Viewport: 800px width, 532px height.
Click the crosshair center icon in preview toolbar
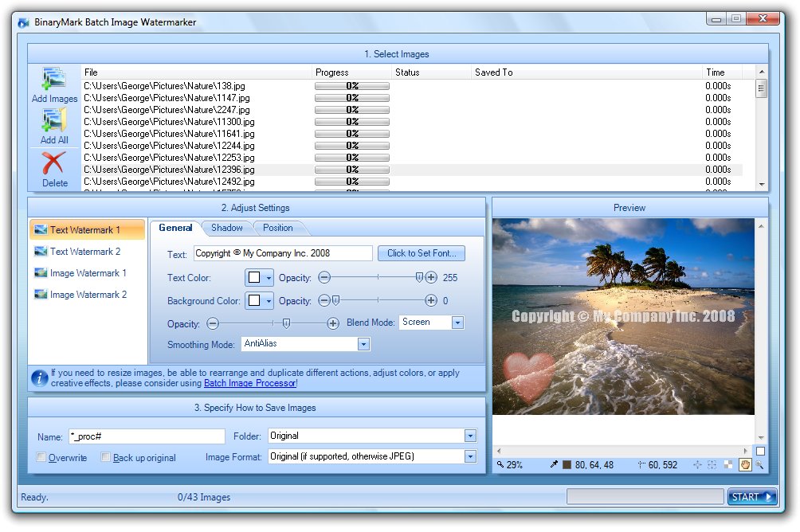698,465
